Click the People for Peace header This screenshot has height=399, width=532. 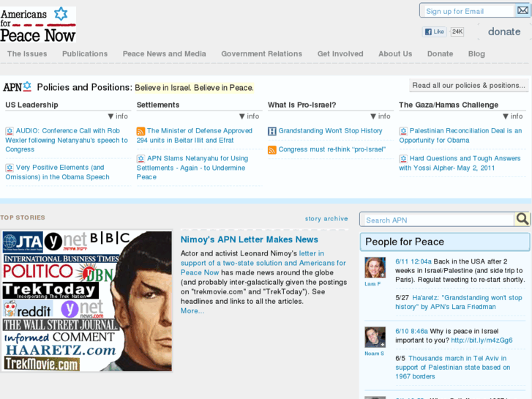coord(445,242)
